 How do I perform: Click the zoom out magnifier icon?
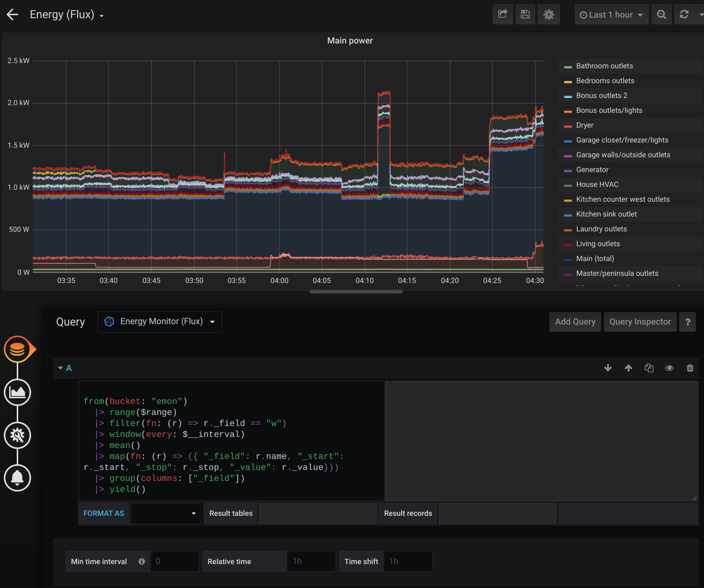click(x=661, y=14)
